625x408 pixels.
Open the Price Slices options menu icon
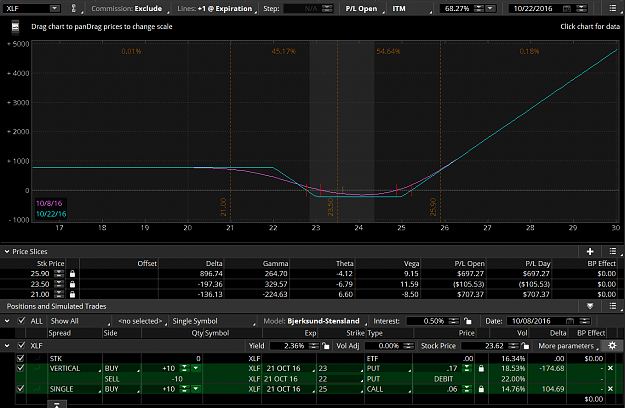(x=613, y=251)
